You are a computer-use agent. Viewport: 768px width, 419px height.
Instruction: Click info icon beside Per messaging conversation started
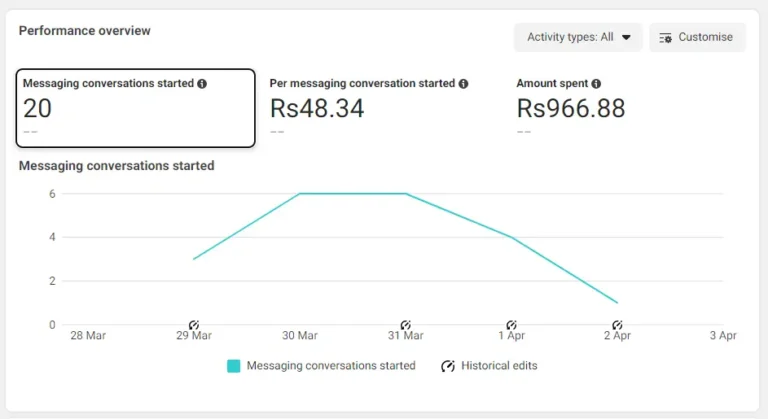click(x=463, y=84)
